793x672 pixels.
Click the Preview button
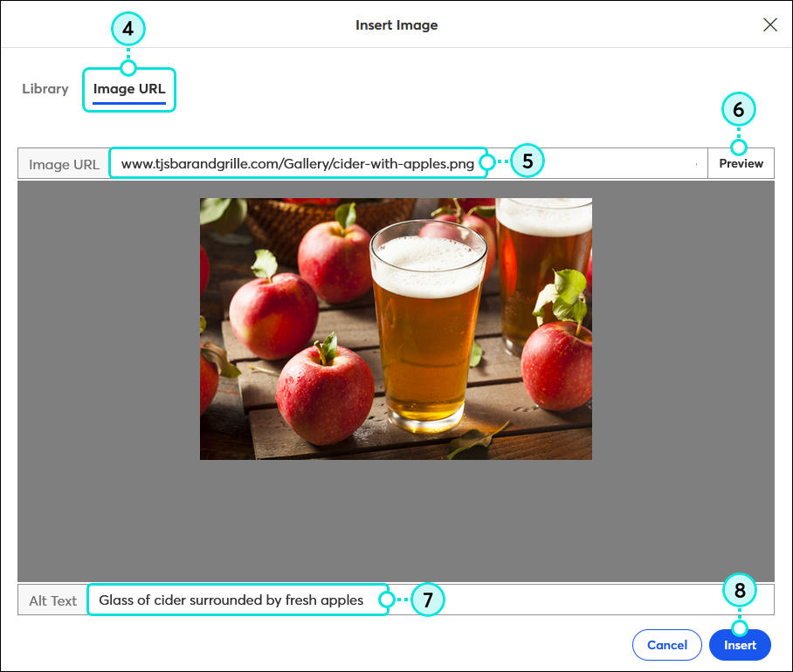coord(741,162)
